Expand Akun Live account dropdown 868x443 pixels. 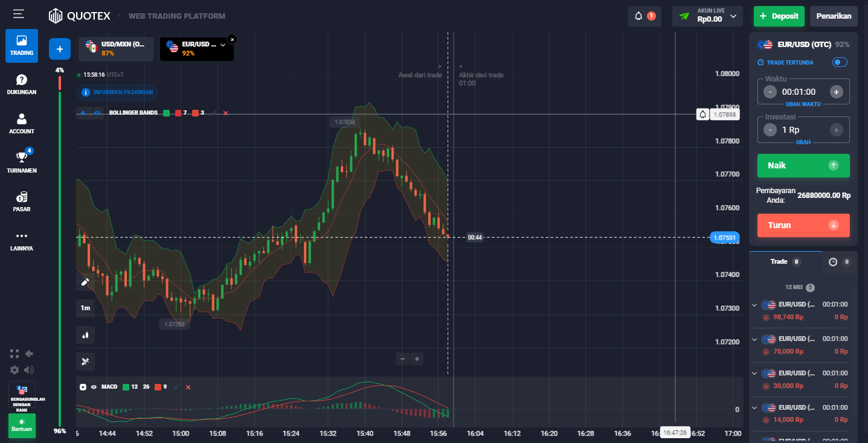click(x=733, y=16)
